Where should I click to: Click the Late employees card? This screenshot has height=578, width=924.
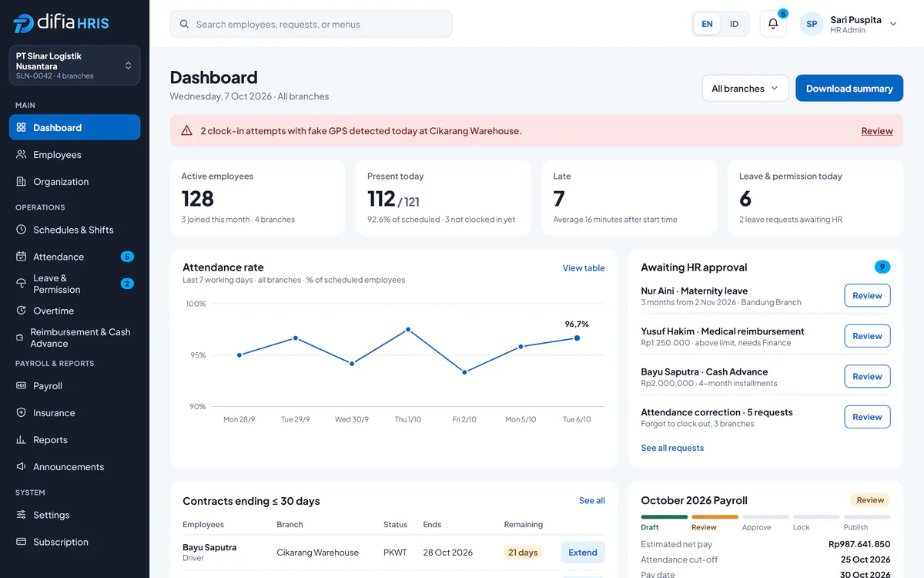629,197
